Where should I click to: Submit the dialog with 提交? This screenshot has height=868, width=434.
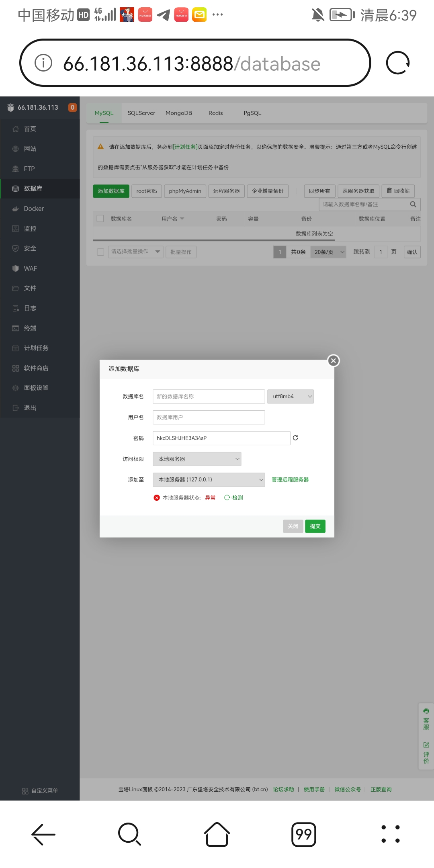point(315,526)
